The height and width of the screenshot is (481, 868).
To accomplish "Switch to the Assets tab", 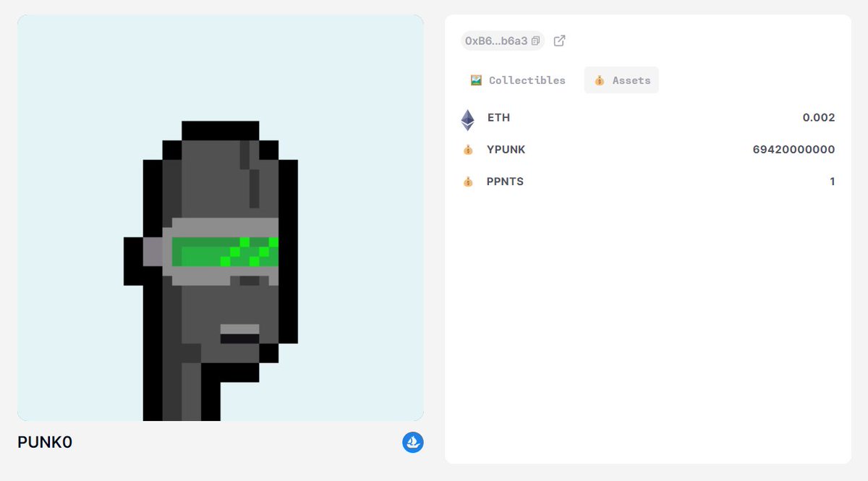I will (x=621, y=80).
